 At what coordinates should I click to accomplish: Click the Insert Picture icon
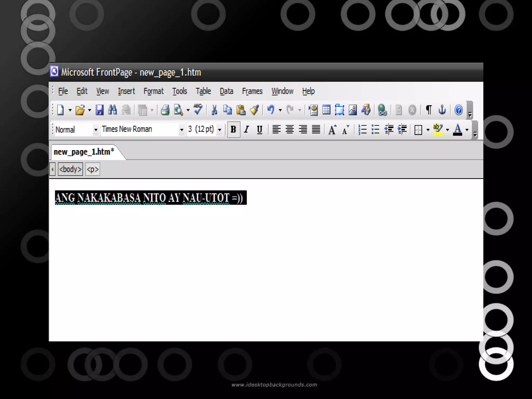(x=353, y=110)
